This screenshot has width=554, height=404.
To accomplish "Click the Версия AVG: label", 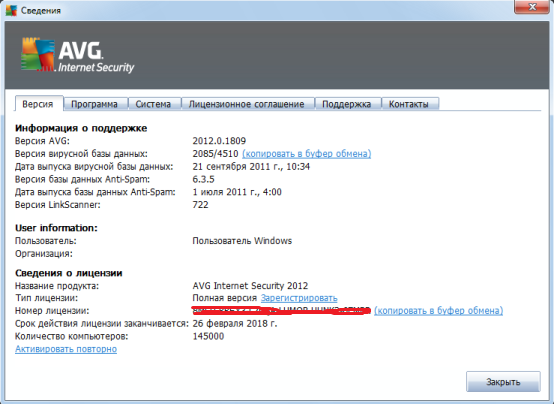I will pos(42,141).
